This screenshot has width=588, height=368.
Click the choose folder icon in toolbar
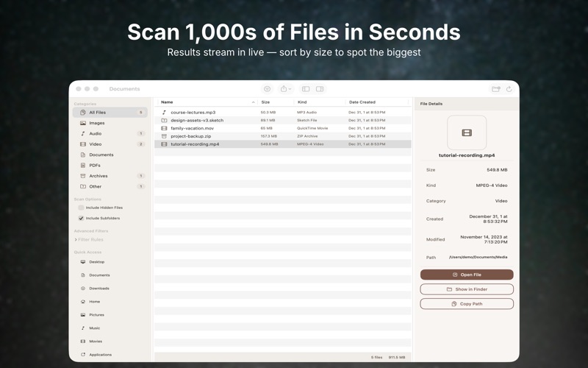(x=495, y=89)
